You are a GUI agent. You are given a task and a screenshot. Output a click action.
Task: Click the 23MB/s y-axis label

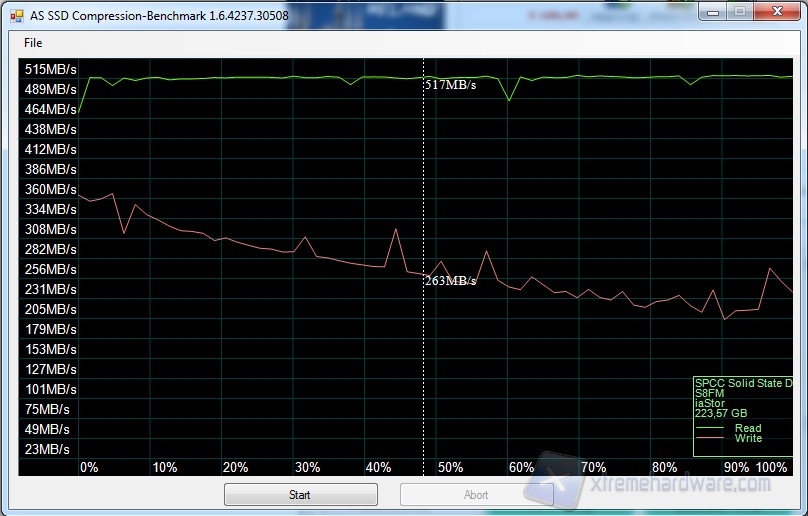coord(48,449)
